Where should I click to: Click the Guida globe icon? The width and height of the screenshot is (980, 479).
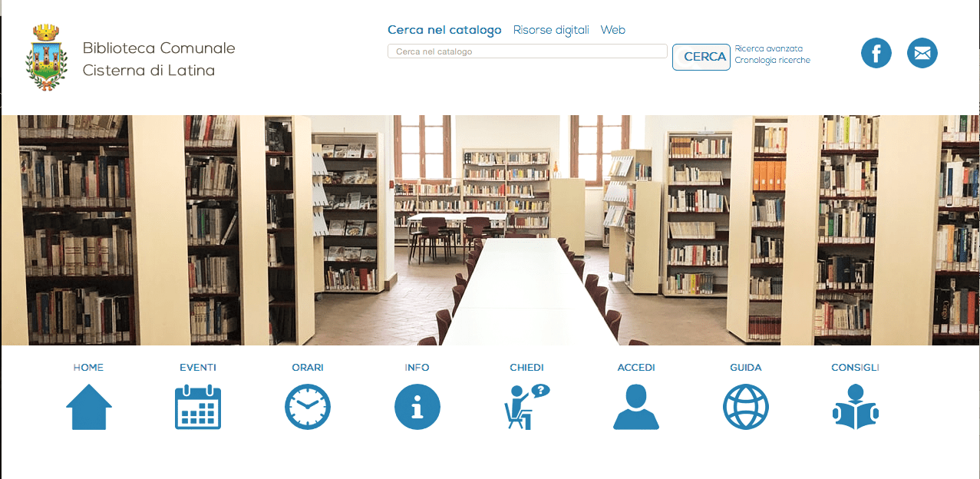coord(746,407)
